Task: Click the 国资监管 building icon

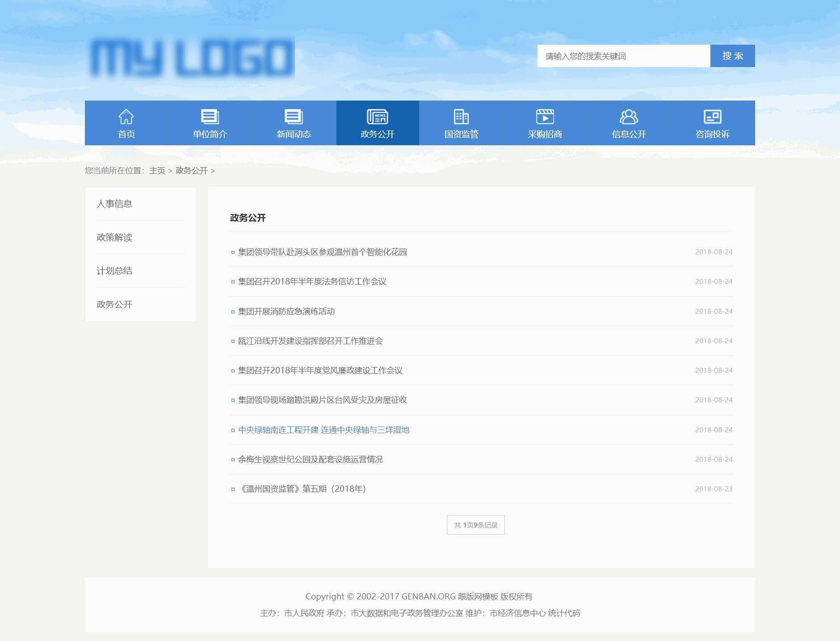Action: pyautogui.click(x=461, y=117)
